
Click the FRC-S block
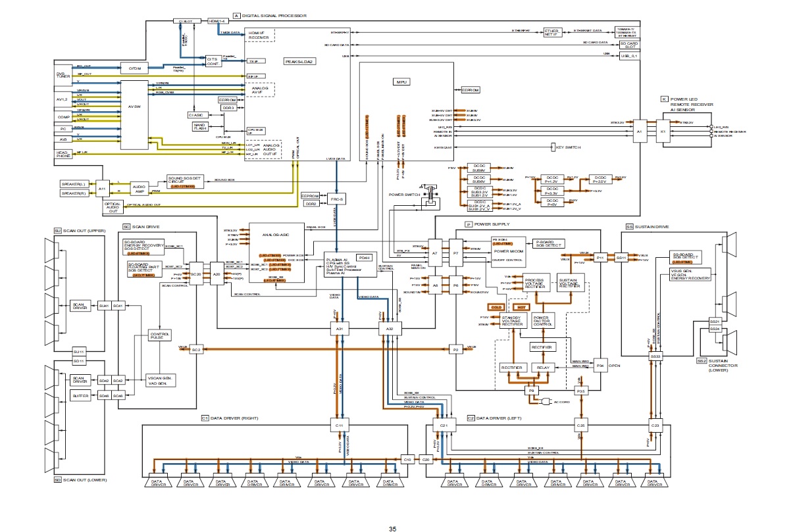click(x=337, y=198)
